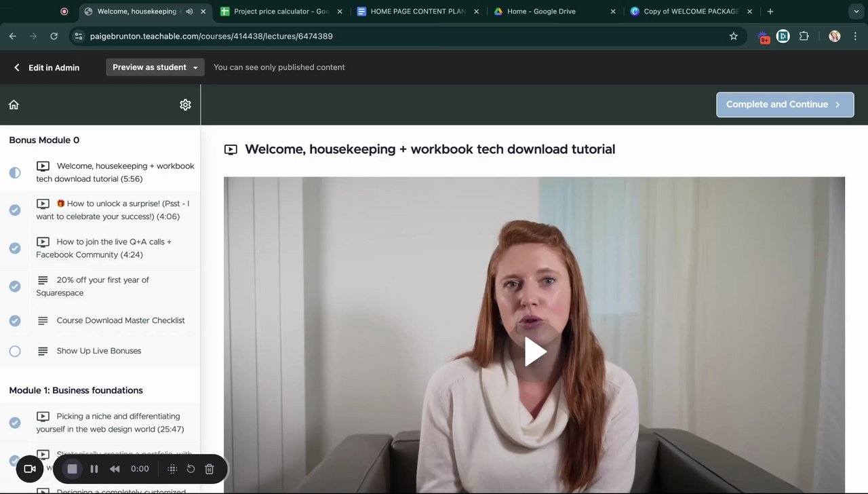
Task: Click Complete and Continue button
Action: click(785, 104)
